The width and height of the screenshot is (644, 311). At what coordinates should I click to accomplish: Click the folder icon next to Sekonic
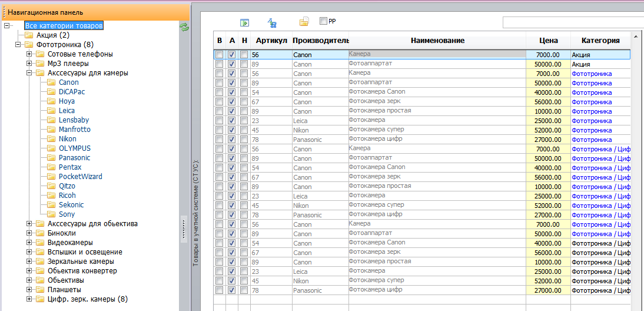pos(51,204)
